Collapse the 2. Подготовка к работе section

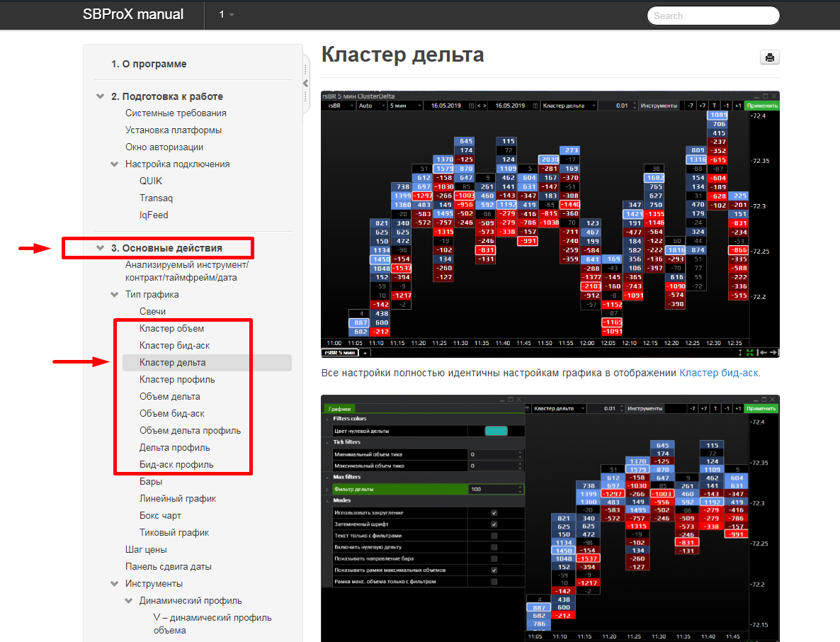pos(101,96)
